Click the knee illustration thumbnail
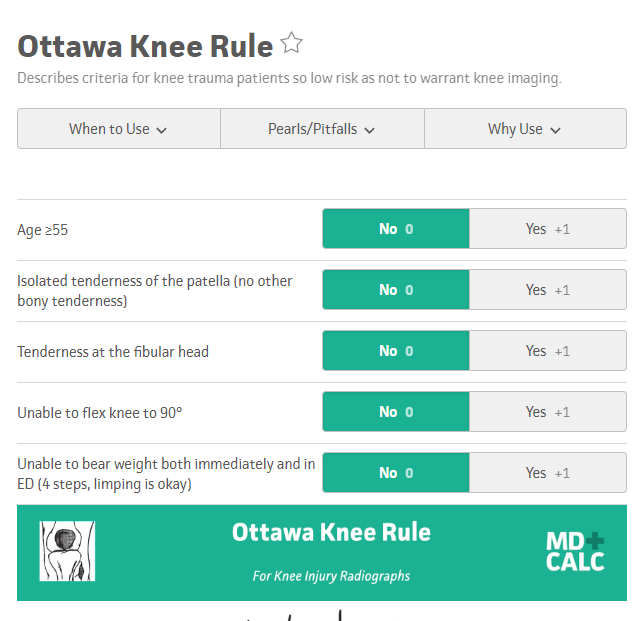Viewport: 643px width, 621px height. pyautogui.click(x=67, y=551)
